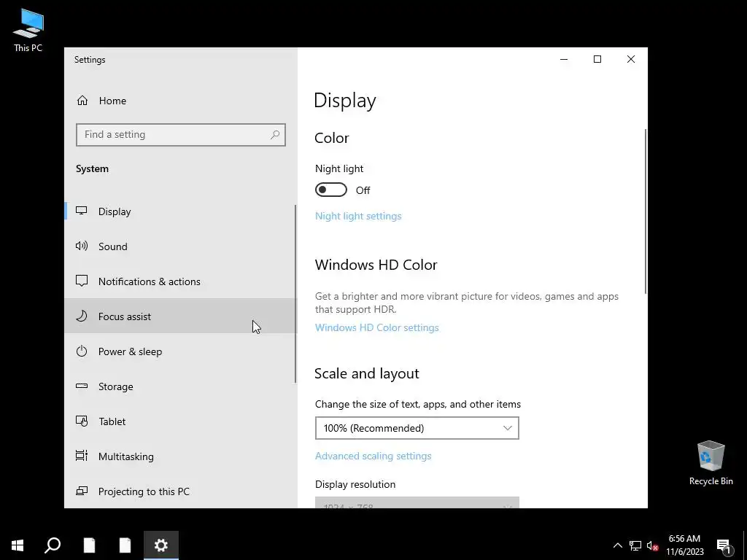Open the text size scaling dropdown

(417, 428)
